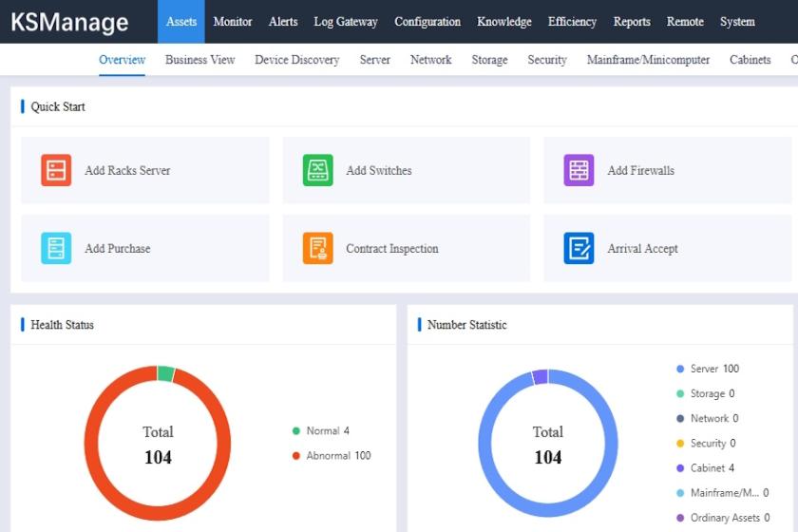Click the Add Racks Server icon
Image resolution: width=798 pixels, height=532 pixels.
56,170
